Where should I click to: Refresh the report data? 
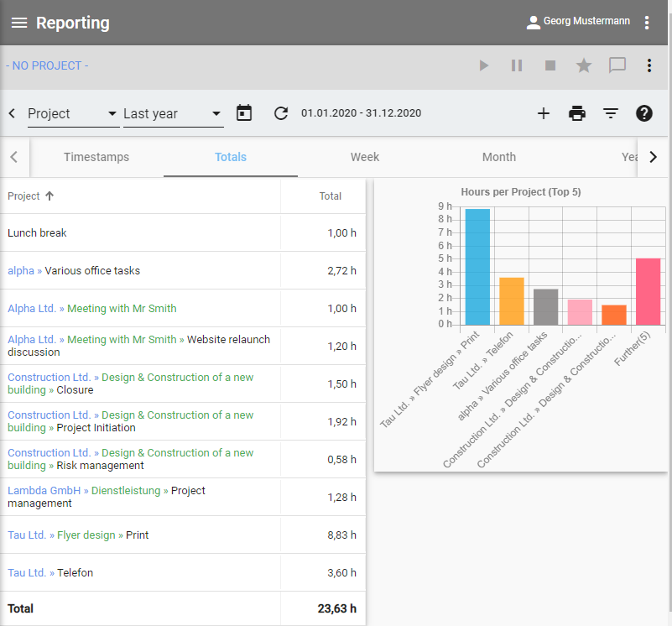(281, 113)
